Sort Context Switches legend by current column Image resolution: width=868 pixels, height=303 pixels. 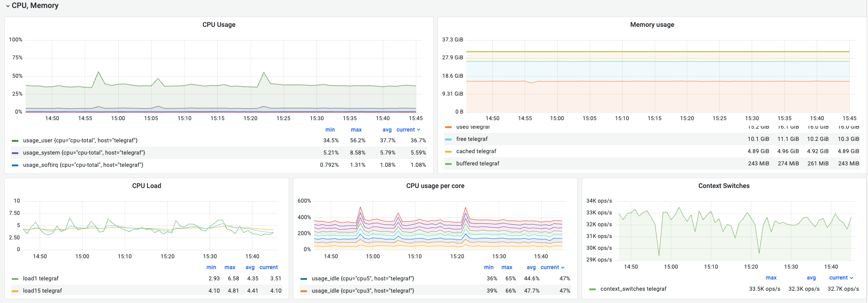841,278
